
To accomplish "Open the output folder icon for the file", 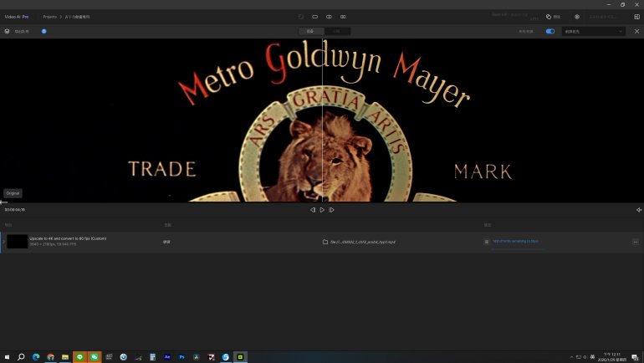I will click(x=325, y=242).
